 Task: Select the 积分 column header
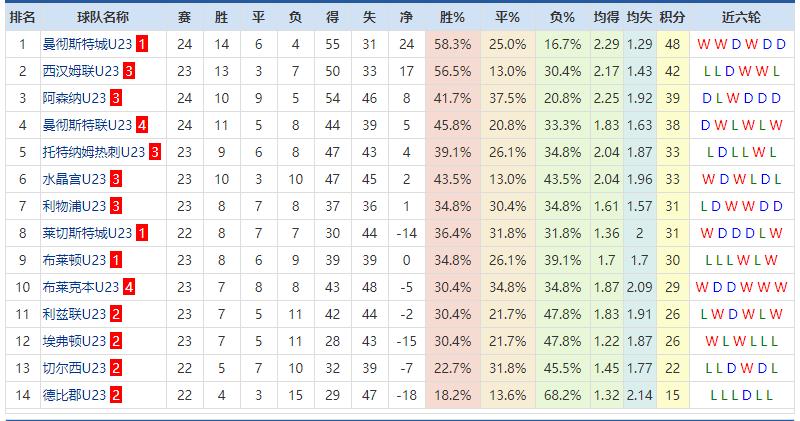point(672,17)
